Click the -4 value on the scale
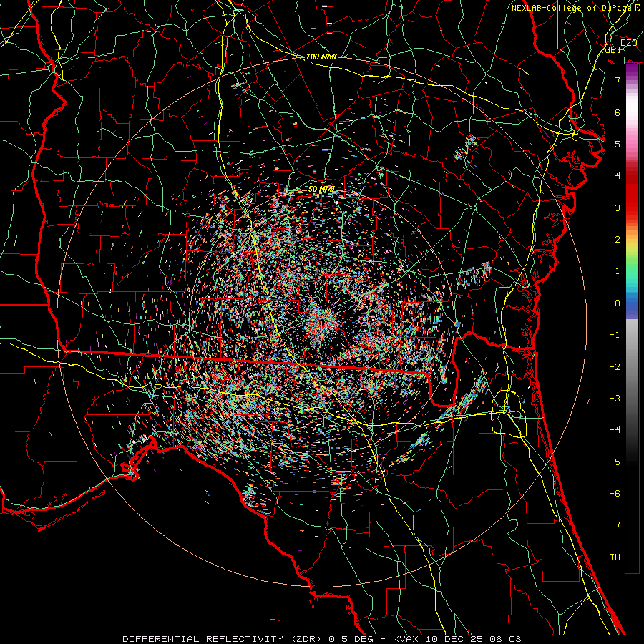The height and width of the screenshot is (644, 644). 615,429
